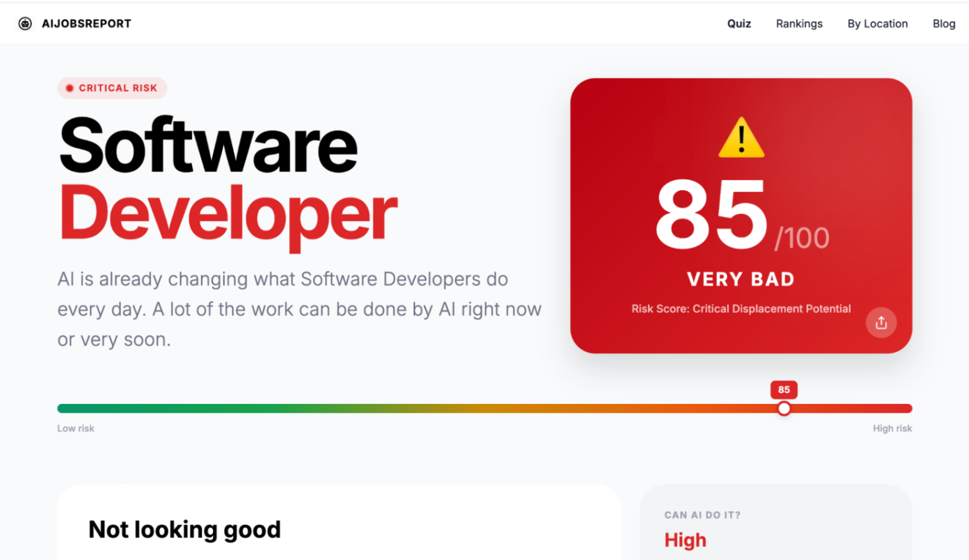The image size is (969, 560).
Task: Click the red 85 marker above the slider
Action: tap(783, 390)
